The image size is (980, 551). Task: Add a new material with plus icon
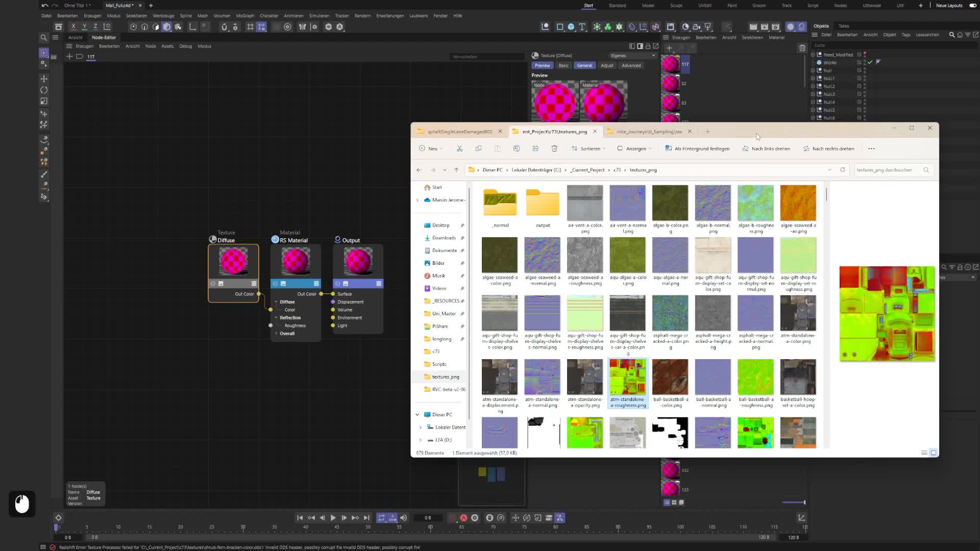click(669, 48)
